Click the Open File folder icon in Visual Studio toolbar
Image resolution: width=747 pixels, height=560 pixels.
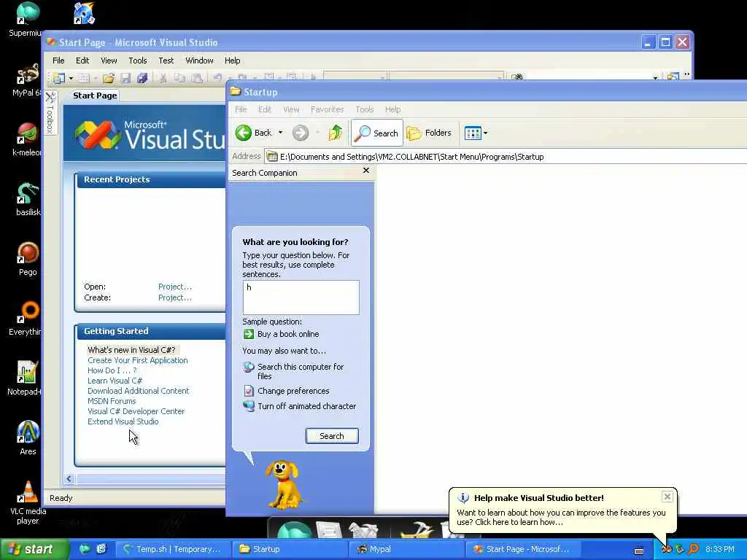pos(109,77)
